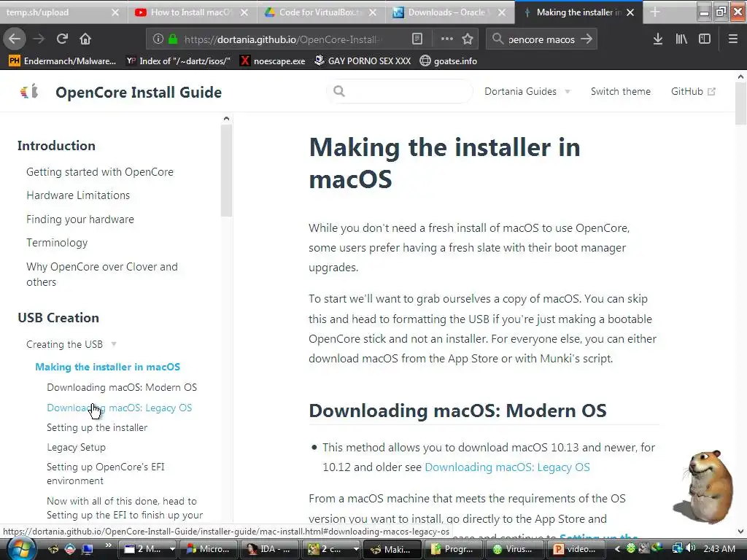This screenshot has width=747, height=560.
Task: Follow the Downloading macOS: Legacy OS article link
Action: (507, 467)
